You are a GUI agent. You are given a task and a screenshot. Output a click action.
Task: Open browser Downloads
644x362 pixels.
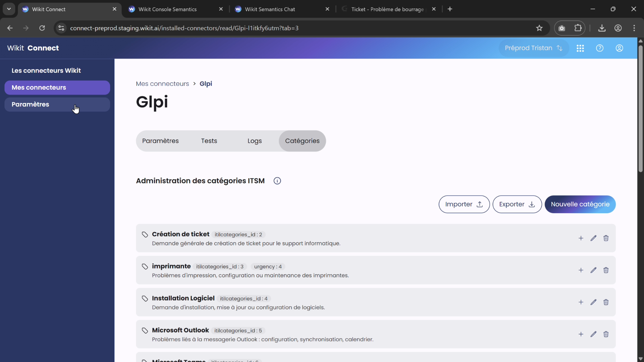(602, 28)
